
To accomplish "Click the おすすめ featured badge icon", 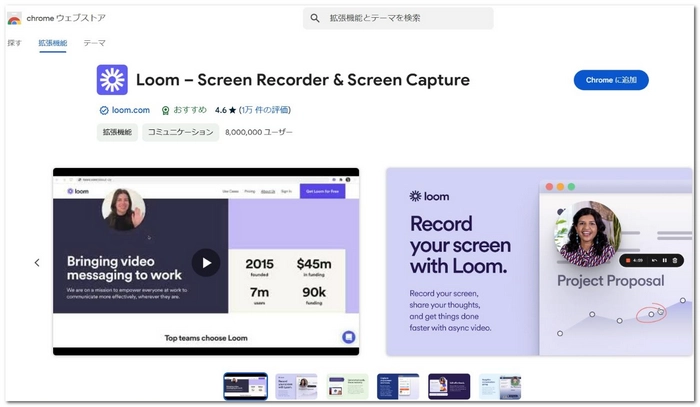I will pyautogui.click(x=165, y=110).
